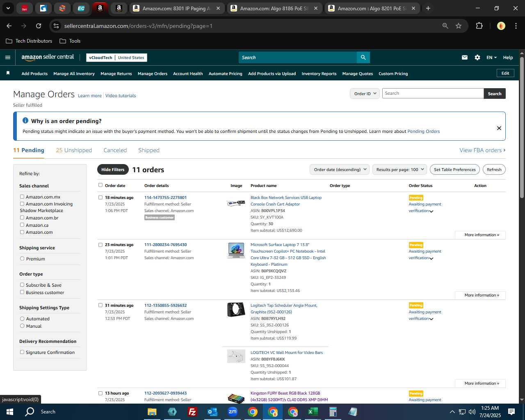Click the search magnifier button in header
The width and height of the screenshot is (525, 420).
point(363,57)
